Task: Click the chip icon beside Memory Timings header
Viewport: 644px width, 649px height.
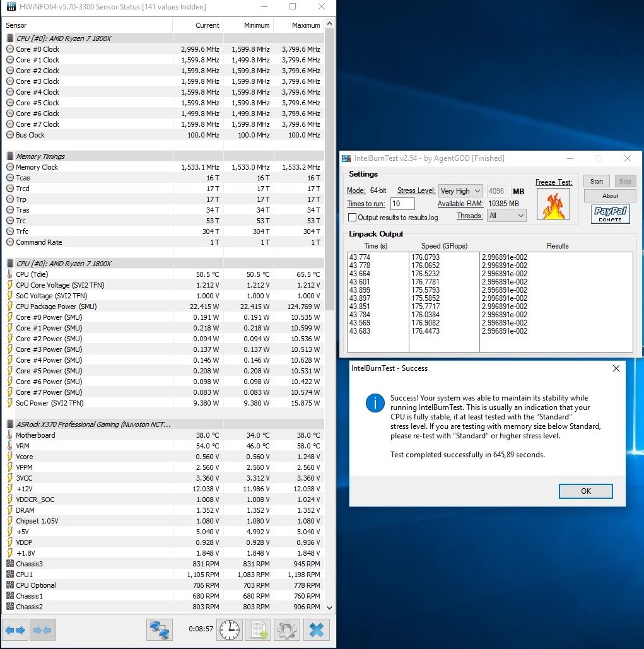Action: click(10, 156)
